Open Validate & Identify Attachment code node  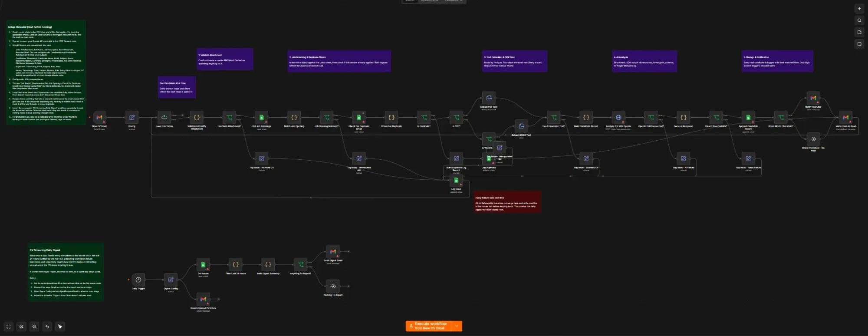tap(197, 117)
